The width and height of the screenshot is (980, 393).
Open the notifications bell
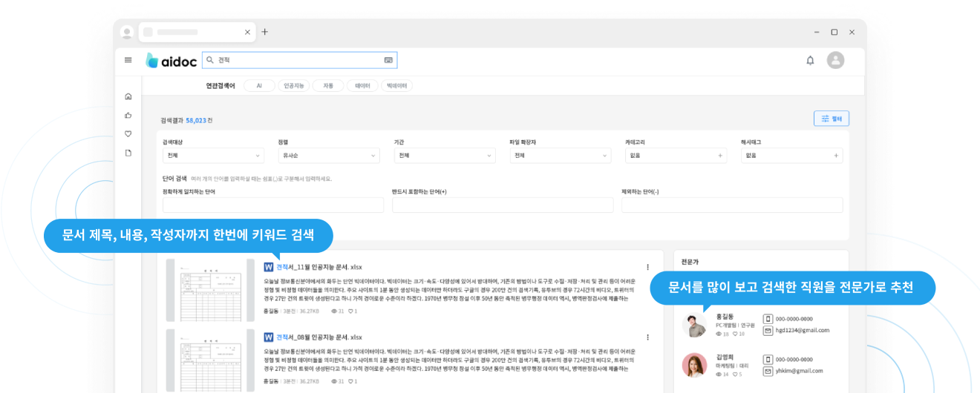tap(810, 60)
